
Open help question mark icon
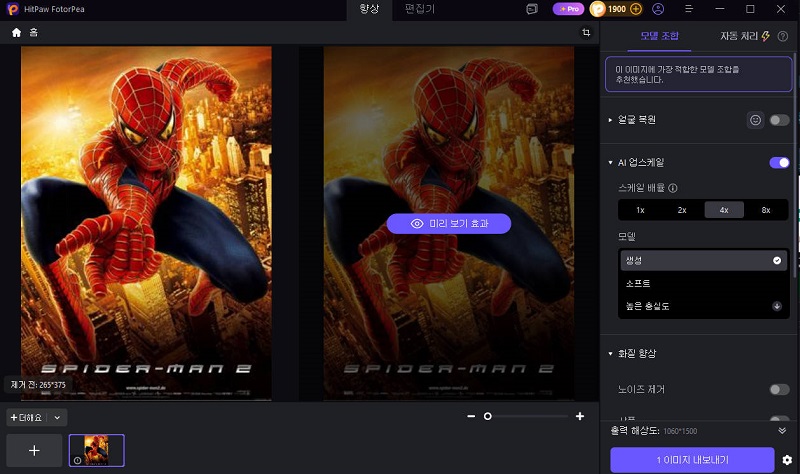pos(783,36)
